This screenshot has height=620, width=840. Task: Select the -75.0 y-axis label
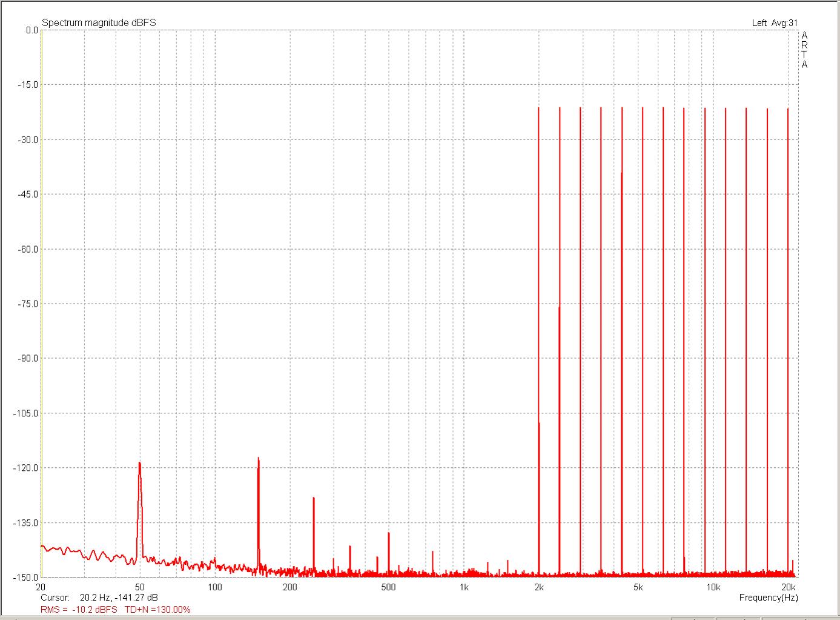[x=27, y=304]
